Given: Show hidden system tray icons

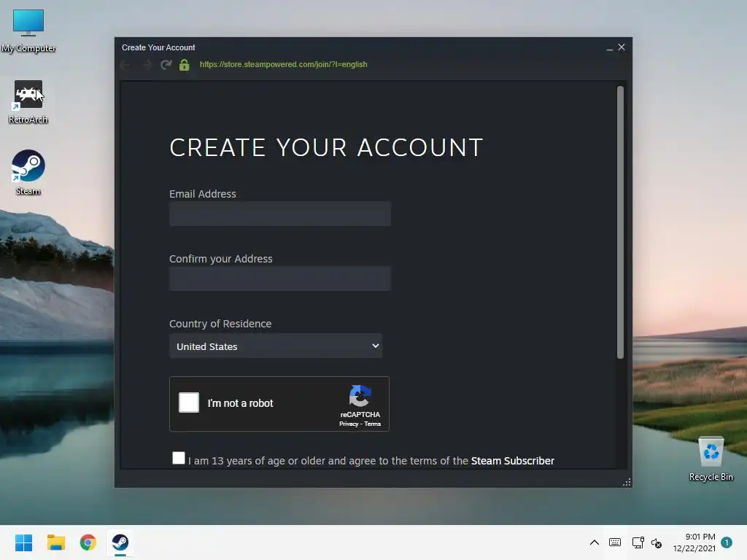Looking at the screenshot, I should click(x=594, y=542).
